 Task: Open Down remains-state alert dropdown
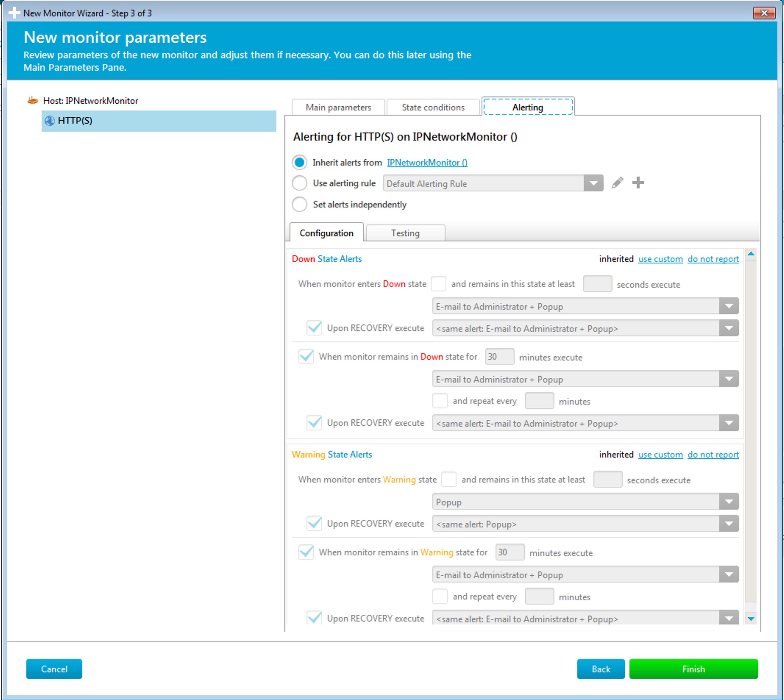[x=585, y=379]
